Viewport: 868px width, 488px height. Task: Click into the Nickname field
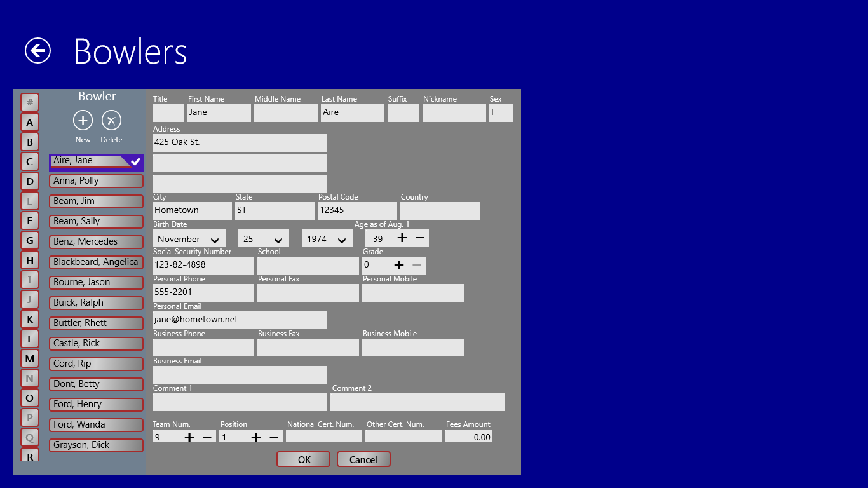pyautogui.click(x=454, y=112)
